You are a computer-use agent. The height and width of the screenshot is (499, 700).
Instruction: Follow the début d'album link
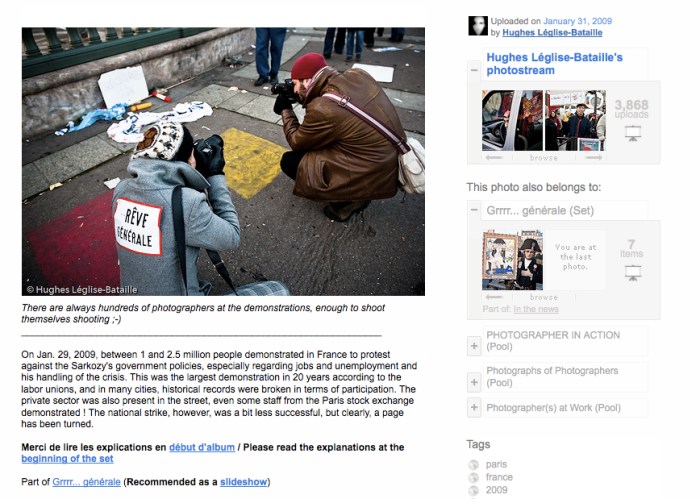tap(202, 447)
